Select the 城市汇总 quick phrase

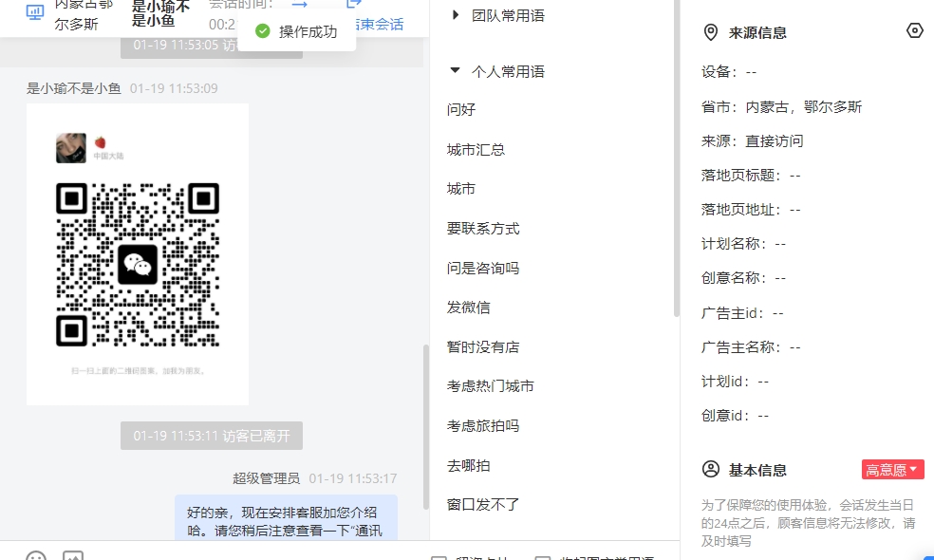[476, 150]
